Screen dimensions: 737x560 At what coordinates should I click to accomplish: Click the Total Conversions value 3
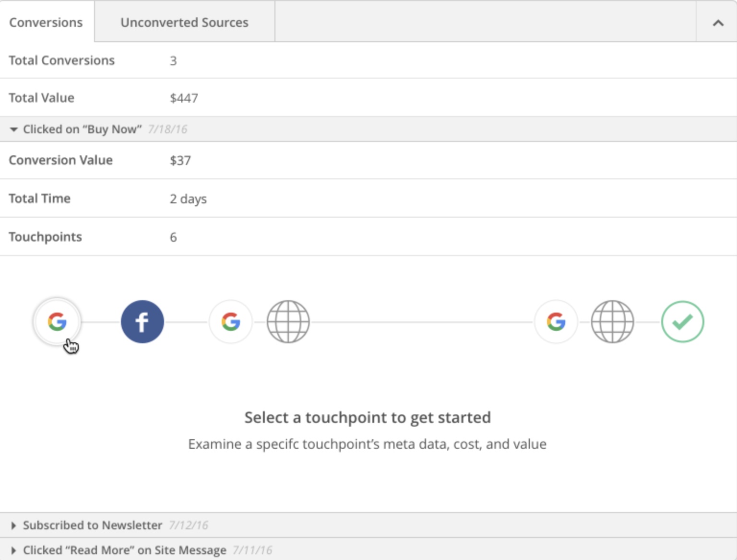pyautogui.click(x=173, y=61)
